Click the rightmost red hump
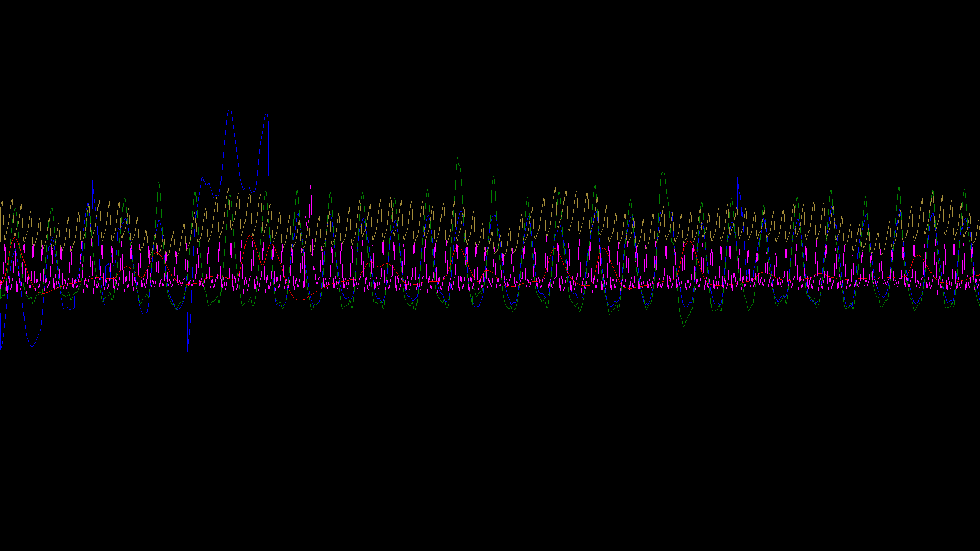The width and height of the screenshot is (980, 551). [919, 256]
